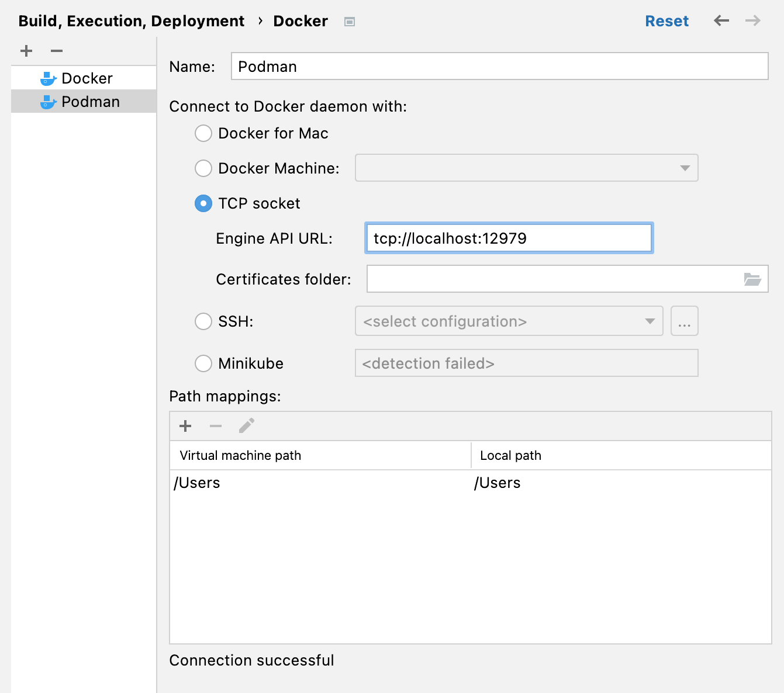784x693 pixels.
Task: Click the Virtual machine path column header
Action: pos(320,455)
